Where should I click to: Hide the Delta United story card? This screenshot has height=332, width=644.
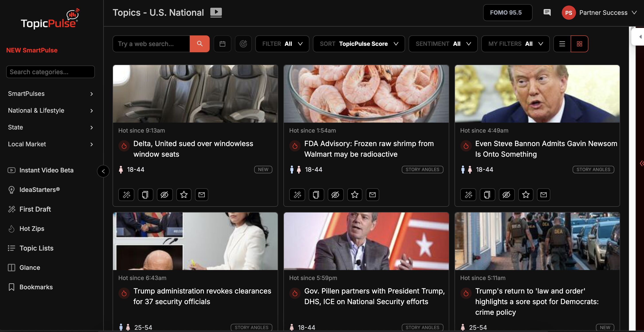[164, 195]
